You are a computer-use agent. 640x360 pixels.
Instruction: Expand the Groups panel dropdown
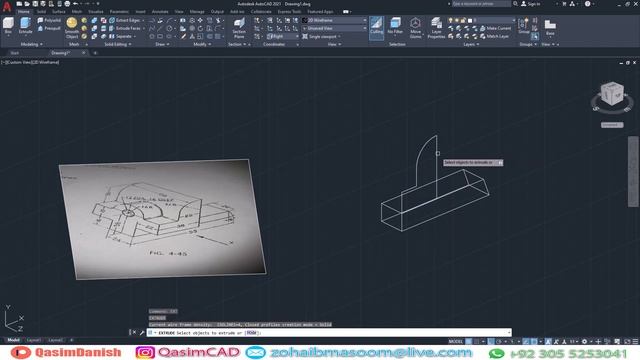pyautogui.click(x=528, y=44)
